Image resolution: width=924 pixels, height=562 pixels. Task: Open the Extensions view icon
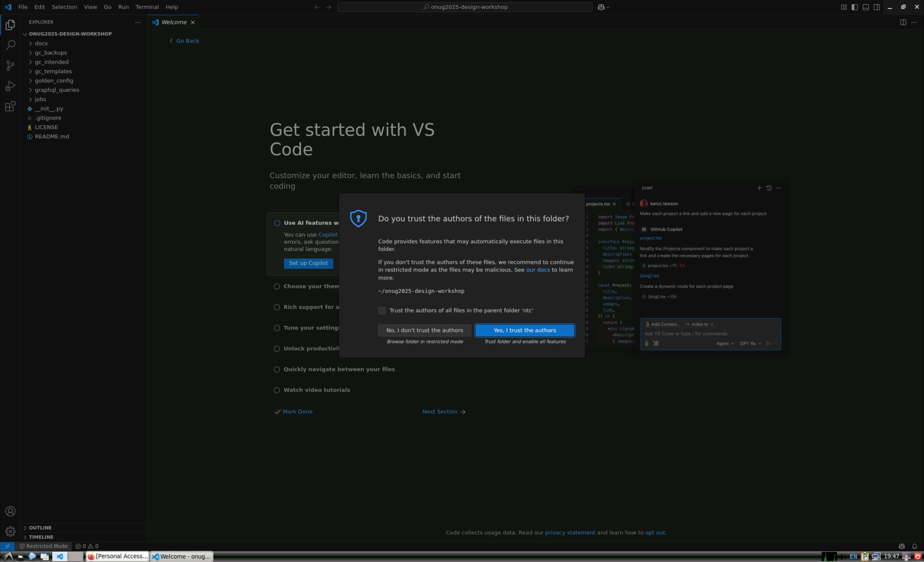(x=11, y=106)
